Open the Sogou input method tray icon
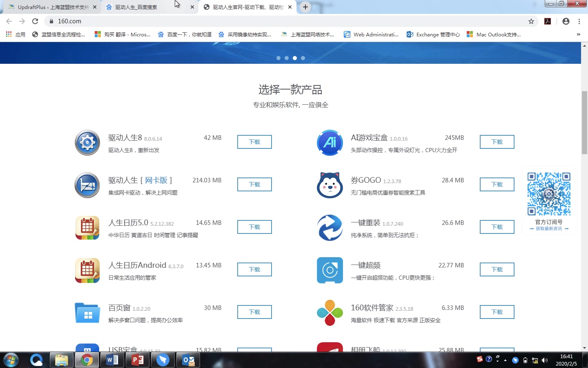Viewport: 588px width, 368px height. [480, 359]
